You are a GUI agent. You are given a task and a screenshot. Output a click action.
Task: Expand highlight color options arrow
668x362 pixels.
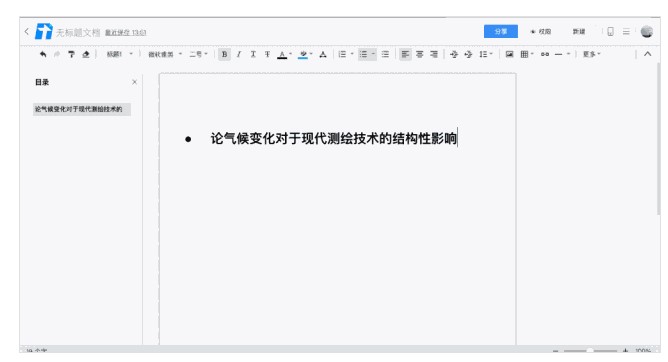[311, 54]
